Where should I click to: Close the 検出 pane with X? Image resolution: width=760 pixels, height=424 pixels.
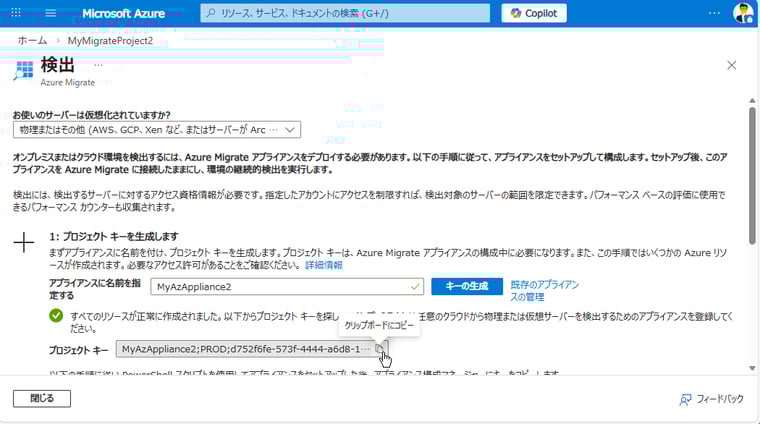pos(731,65)
